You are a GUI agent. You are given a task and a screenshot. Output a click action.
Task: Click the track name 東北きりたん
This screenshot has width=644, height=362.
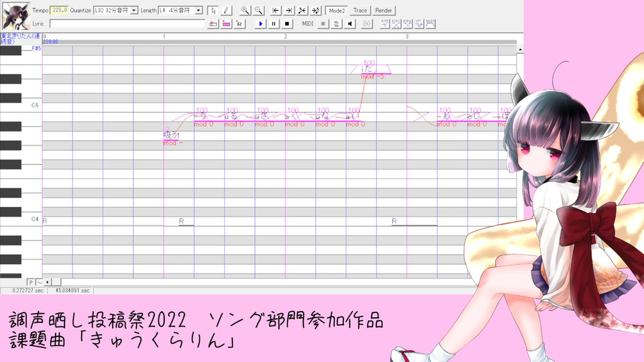tap(21, 39)
